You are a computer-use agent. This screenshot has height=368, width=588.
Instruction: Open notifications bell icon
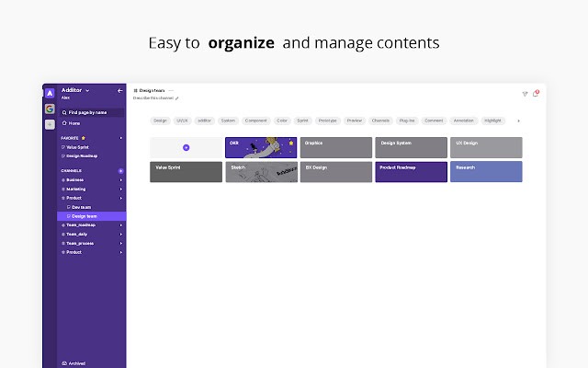536,94
